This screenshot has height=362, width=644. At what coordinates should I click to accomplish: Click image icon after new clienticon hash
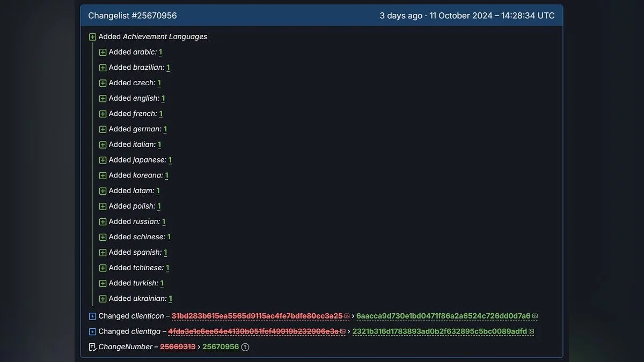coord(535,316)
